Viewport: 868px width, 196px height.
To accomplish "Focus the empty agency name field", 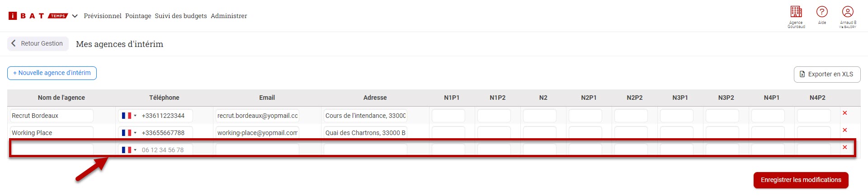I will [52, 150].
